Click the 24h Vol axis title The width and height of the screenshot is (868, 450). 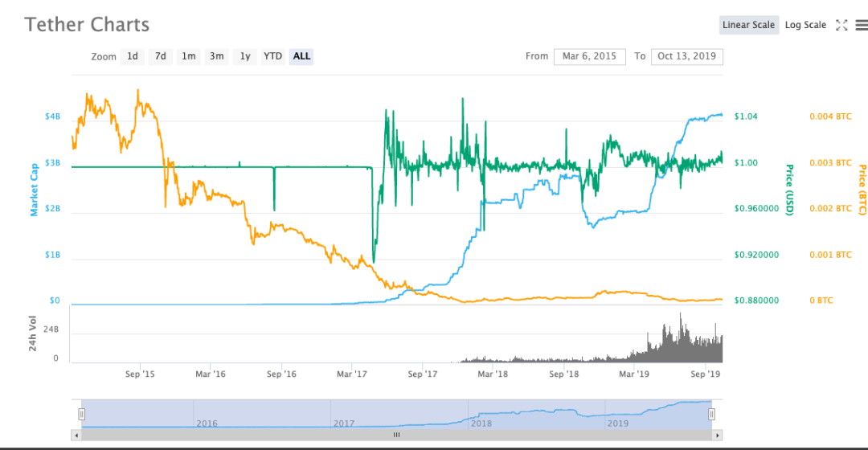[33, 333]
